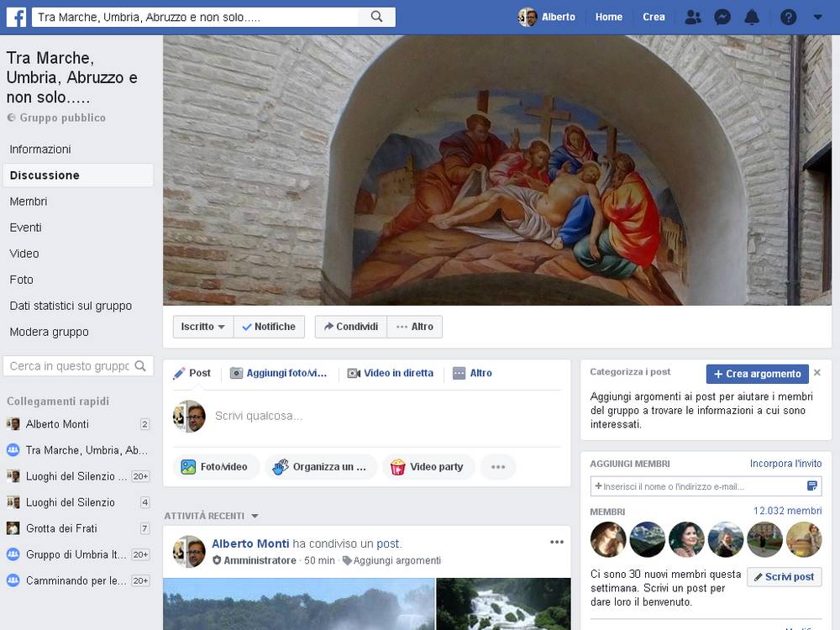
Task: Click the search magnifier button in top bar
Action: click(x=376, y=17)
